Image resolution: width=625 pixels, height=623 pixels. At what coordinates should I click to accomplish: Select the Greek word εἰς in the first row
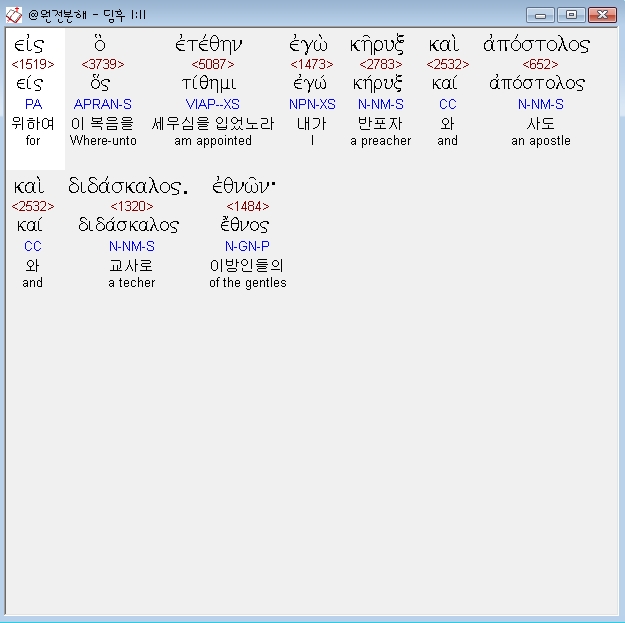(29, 44)
